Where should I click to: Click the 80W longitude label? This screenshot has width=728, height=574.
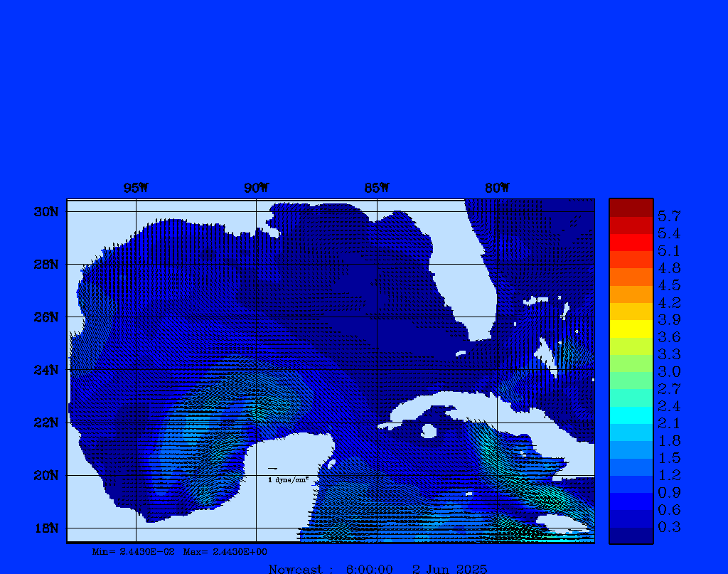(x=497, y=188)
